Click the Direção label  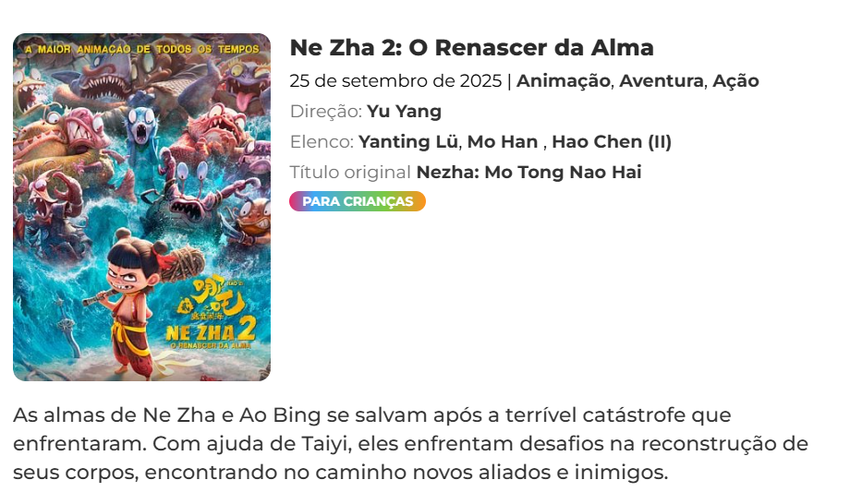click(x=325, y=112)
